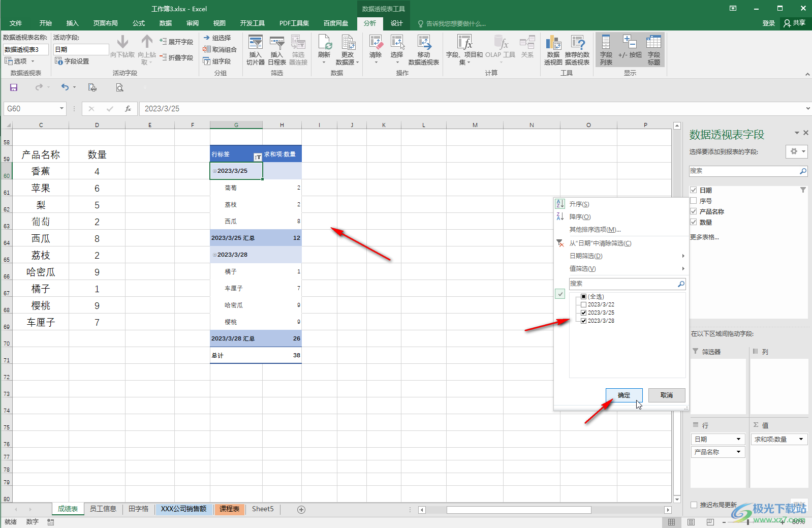Open the 日期 row field dropdown

738,439
